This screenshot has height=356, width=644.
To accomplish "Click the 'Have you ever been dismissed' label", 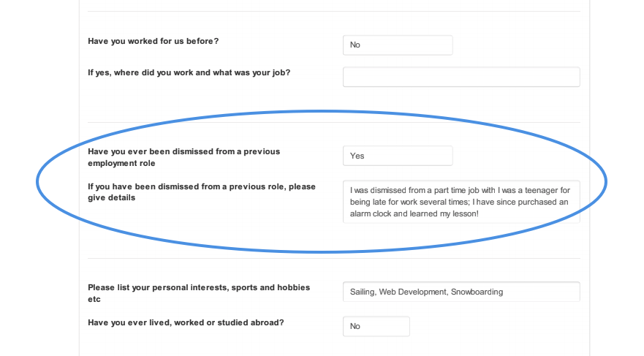I will click(x=183, y=157).
